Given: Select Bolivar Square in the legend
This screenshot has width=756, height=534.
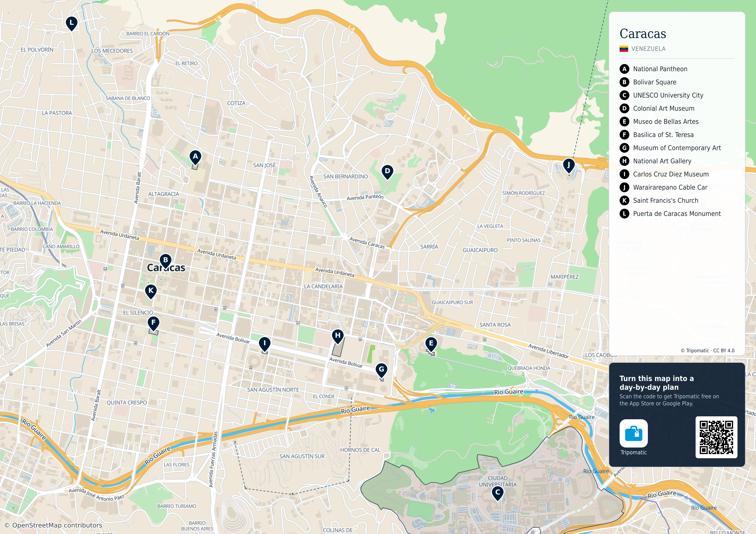Looking at the screenshot, I should [655, 82].
